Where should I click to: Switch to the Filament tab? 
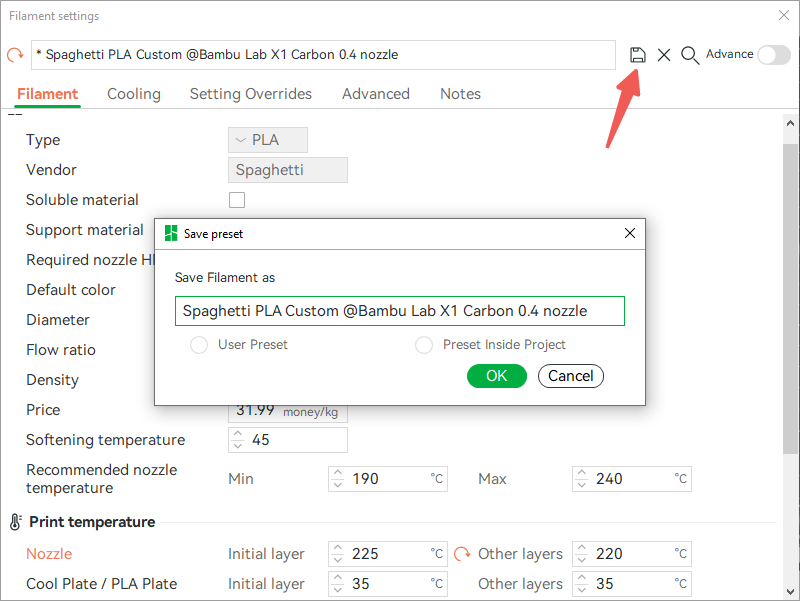point(47,94)
